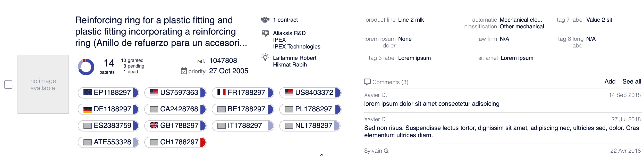Tick the patent family selection checkbox
Viewport: 644px width, 165px height.
click(8, 85)
